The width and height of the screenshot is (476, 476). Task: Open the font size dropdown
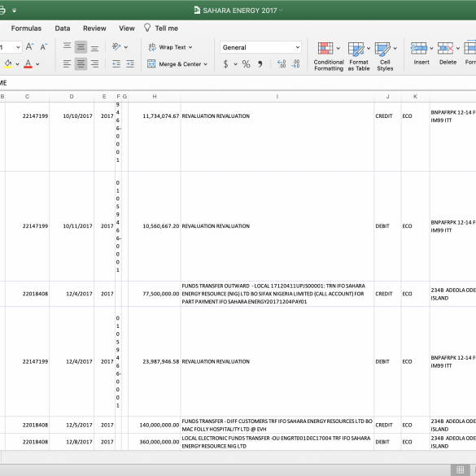tap(18, 47)
